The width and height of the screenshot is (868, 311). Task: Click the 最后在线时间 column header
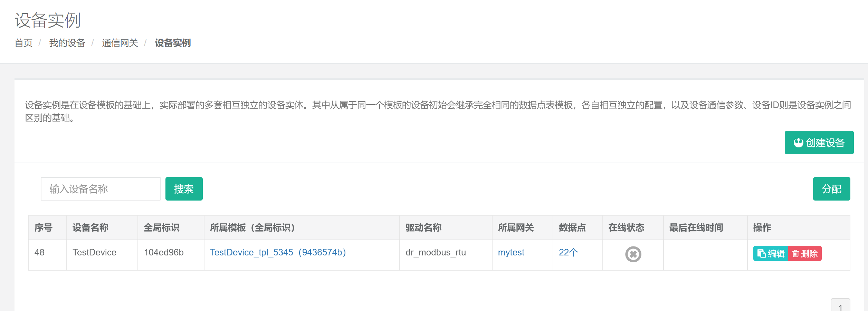[x=696, y=227]
